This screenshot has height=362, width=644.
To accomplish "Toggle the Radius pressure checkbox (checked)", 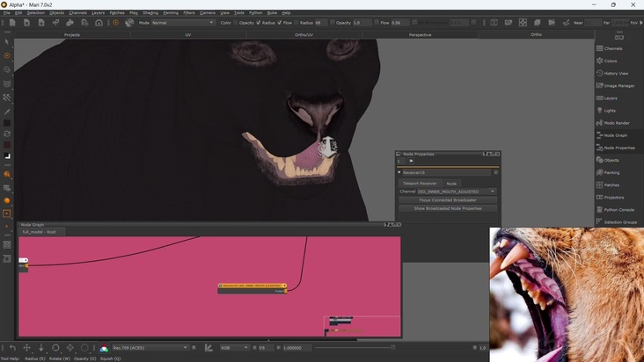I will click(279, 23).
